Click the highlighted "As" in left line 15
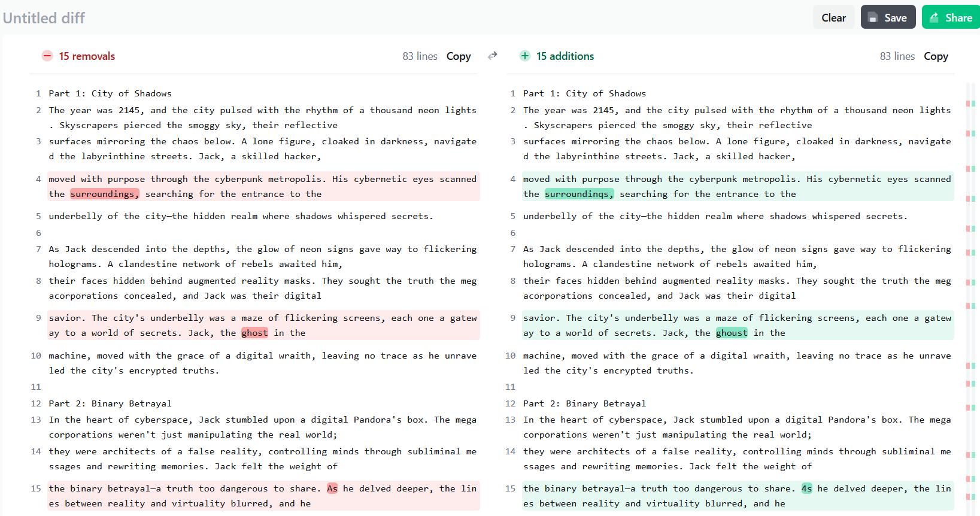The width and height of the screenshot is (980, 516). coord(332,488)
